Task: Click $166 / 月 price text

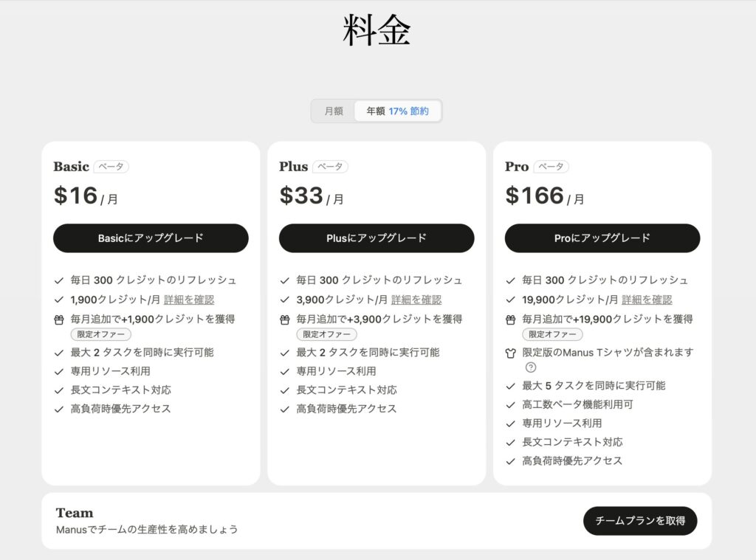Action: point(545,196)
